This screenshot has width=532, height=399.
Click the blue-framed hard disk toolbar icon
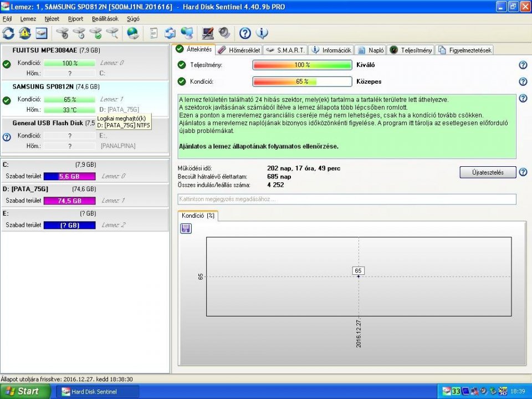(x=42, y=33)
